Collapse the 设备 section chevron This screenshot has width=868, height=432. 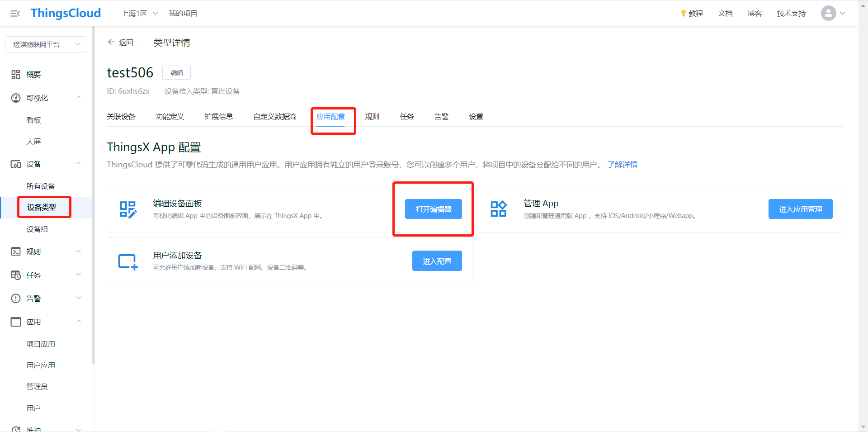(79, 164)
